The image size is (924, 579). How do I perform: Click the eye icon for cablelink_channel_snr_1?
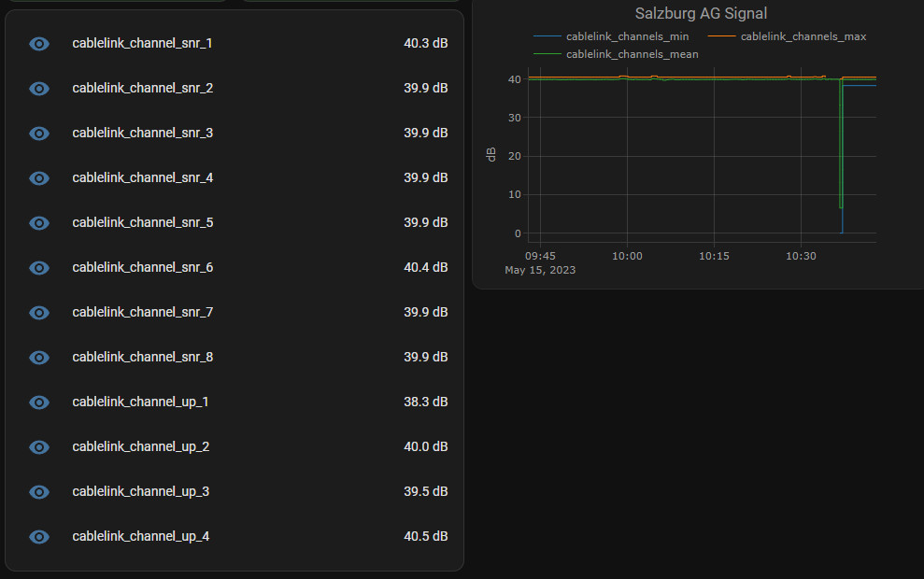pyautogui.click(x=39, y=44)
